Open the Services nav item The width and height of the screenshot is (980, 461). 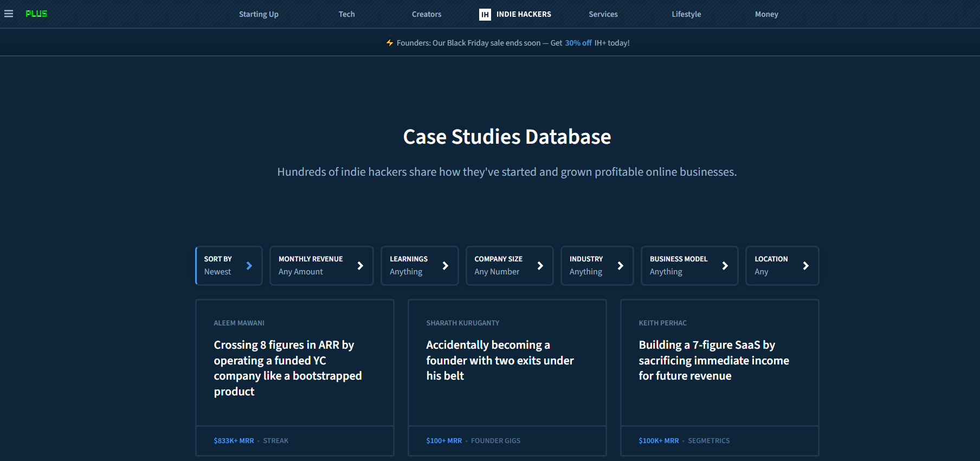tap(603, 14)
